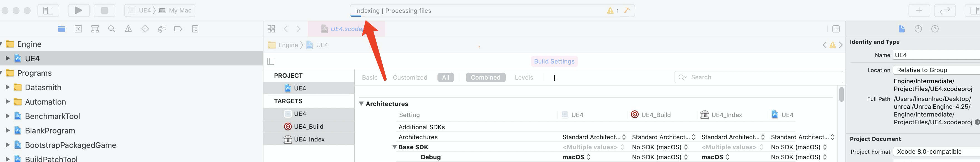The height and width of the screenshot is (162, 980).
Task: Show only Basic build settings
Action: coord(369,77)
